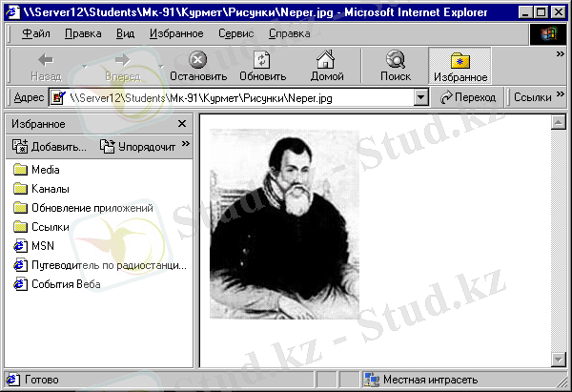
Task: Click the Neper portrait image
Action: (284, 224)
